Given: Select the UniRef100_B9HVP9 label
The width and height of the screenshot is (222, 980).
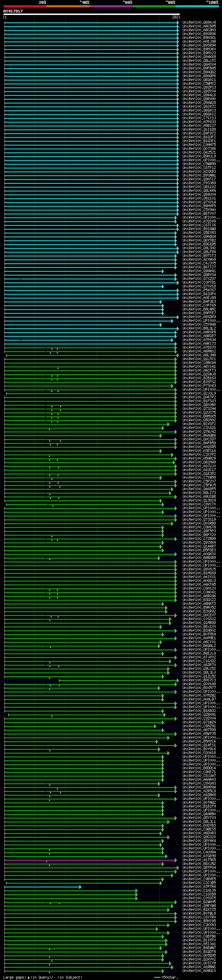Looking at the screenshot, I should [199, 206].
